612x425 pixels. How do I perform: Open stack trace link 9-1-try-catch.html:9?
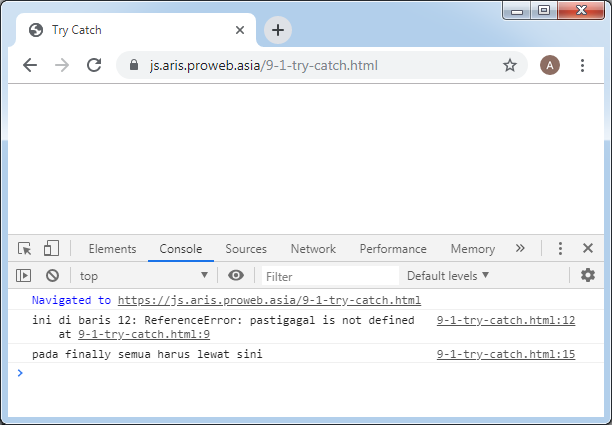coord(144,334)
